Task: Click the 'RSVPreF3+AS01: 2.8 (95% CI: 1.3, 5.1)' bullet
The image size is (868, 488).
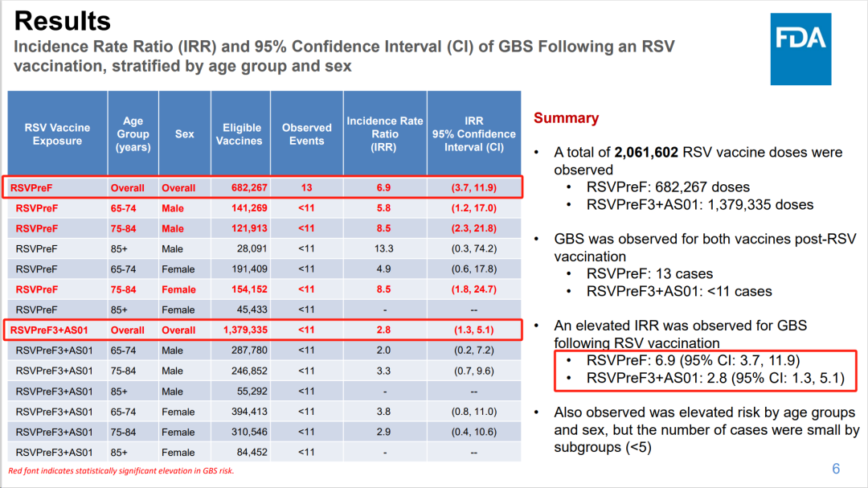Action: coord(714,379)
